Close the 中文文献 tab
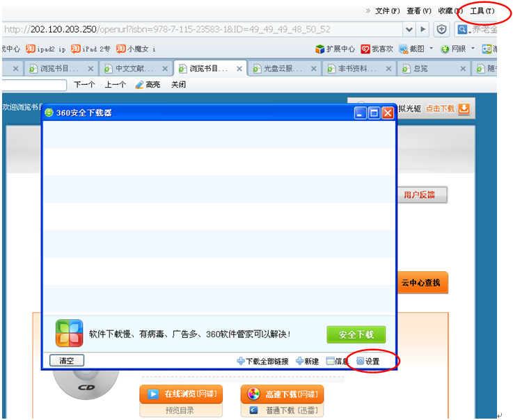The image size is (513, 420). (x=165, y=69)
